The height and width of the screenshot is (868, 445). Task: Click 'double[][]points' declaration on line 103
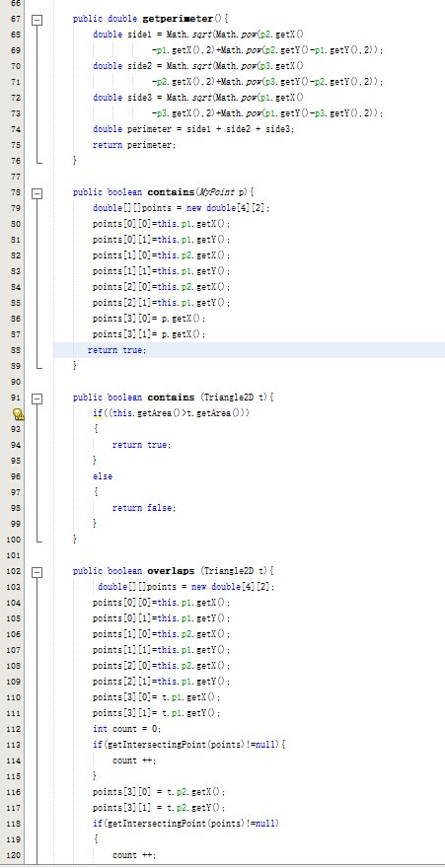click(x=185, y=587)
